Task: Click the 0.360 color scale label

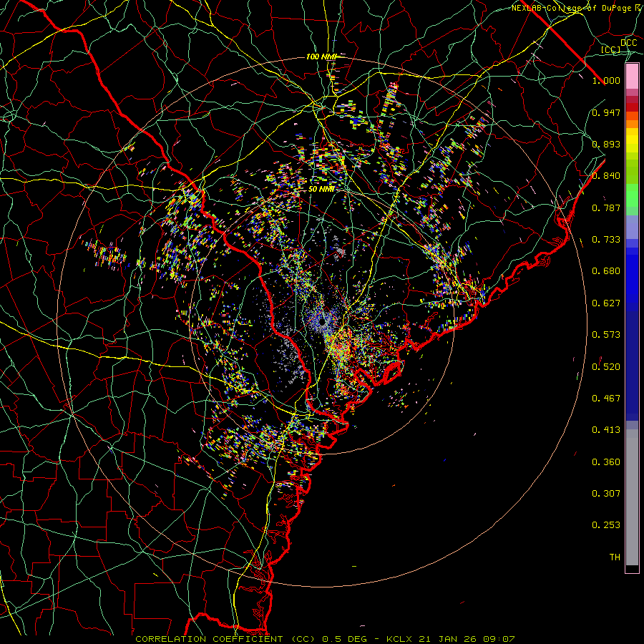Action: point(606,462)
